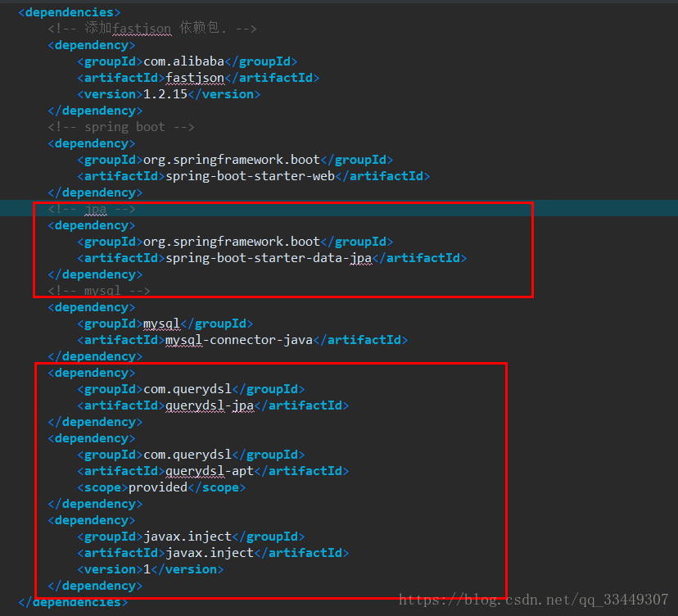Select the querydsl-apt artifactId line
The width and height of the screenshot is (678, 616).
213,471
